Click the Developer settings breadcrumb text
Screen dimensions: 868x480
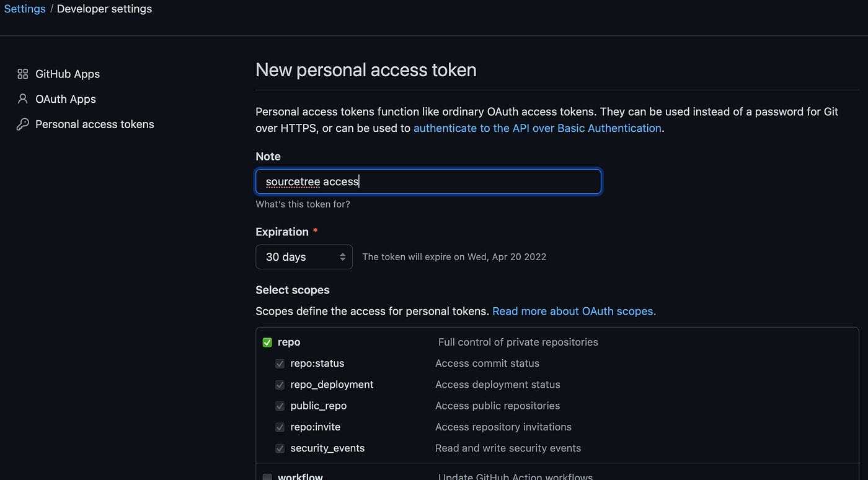point(104,9)
